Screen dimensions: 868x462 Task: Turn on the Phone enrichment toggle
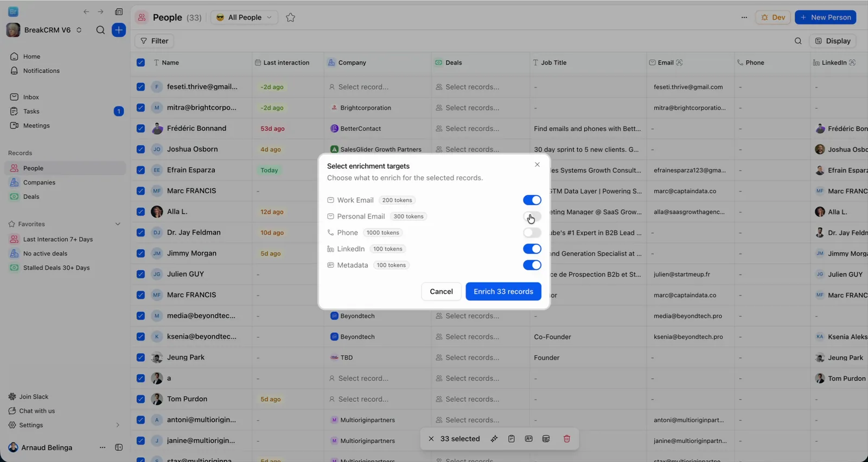pyautogui.click(x=532, y=233)
